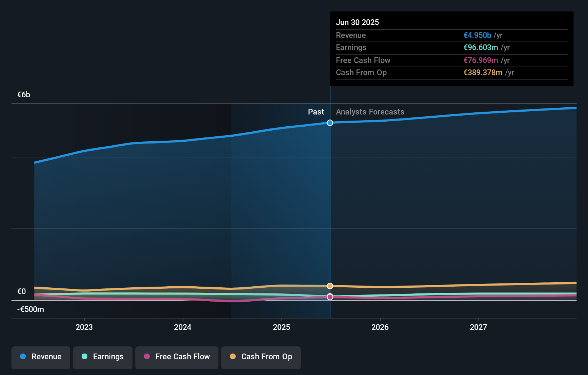588x375 pixels.
Task: Click the €6b axis label
Action: pyautogui.click(x=23, y=94)
